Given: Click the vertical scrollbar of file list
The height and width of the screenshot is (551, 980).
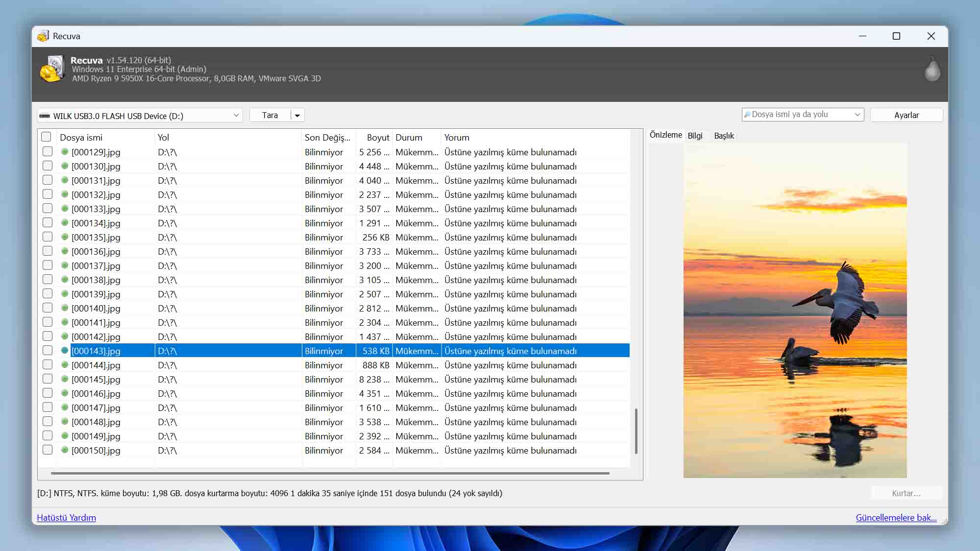Looking at the screenshot, I should tap(636, 431).
